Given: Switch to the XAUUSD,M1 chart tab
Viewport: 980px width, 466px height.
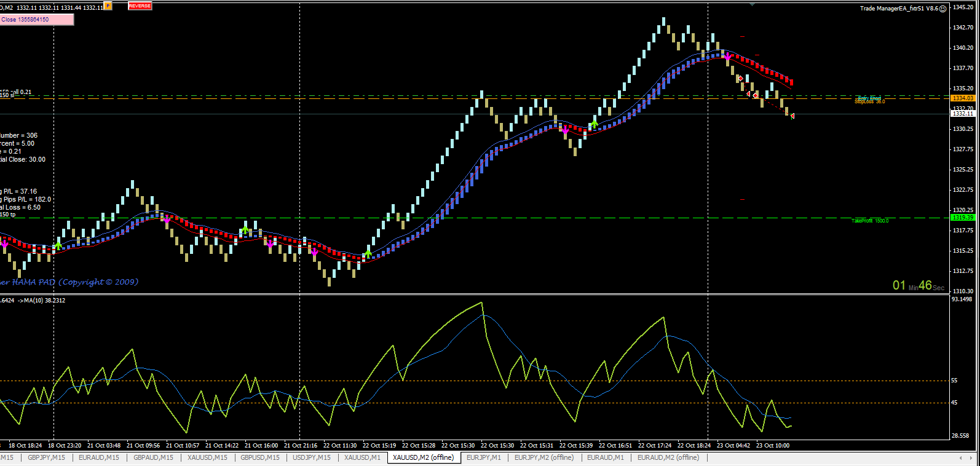Looking at the screenshot, I should tap(362, 457).
